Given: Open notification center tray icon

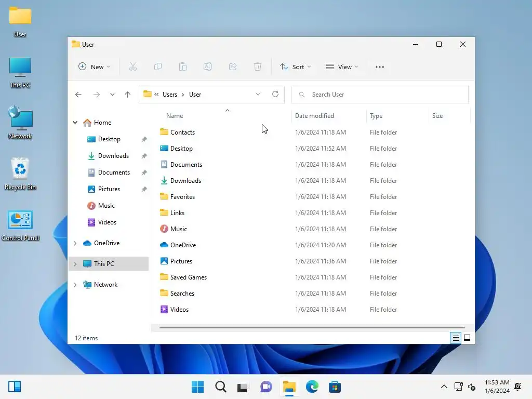Looking at the screenshot, I should (x=518, y=387).
